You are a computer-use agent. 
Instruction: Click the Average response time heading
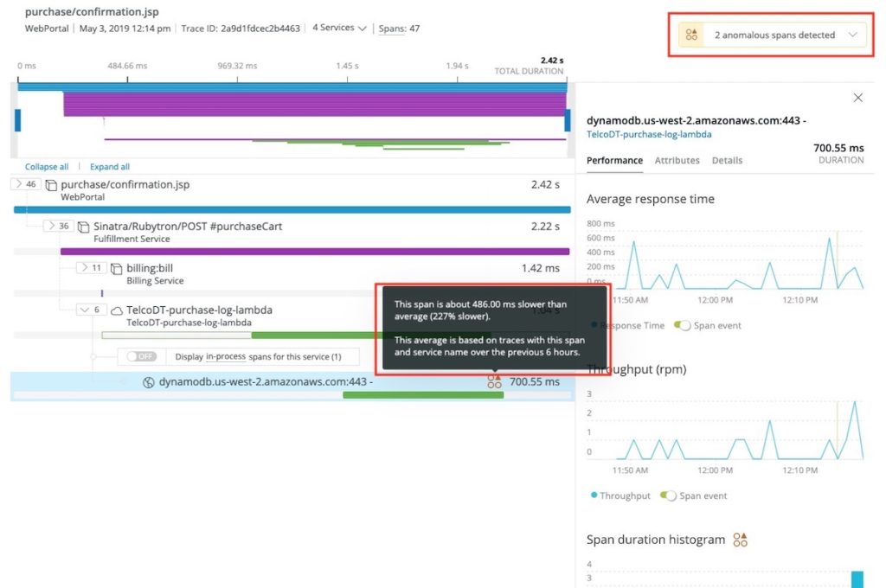click(651, 199)
